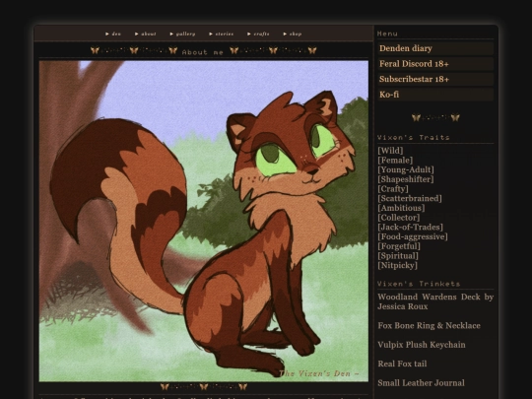Screen dimensions: 532x399
Task: Open the Ko-fi menu link
Action: [x=435, y=95]
